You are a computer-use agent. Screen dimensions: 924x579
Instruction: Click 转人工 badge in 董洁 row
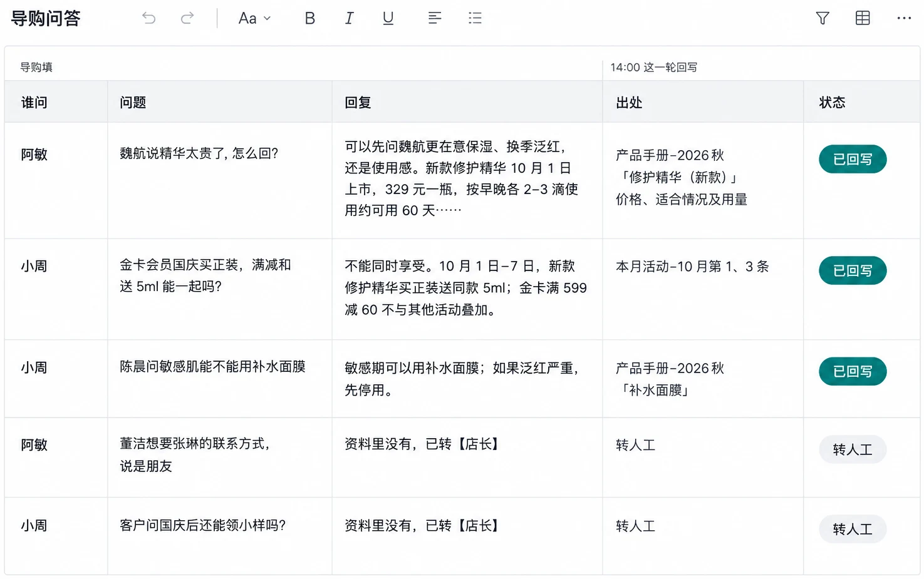click(x=853, y=449)
